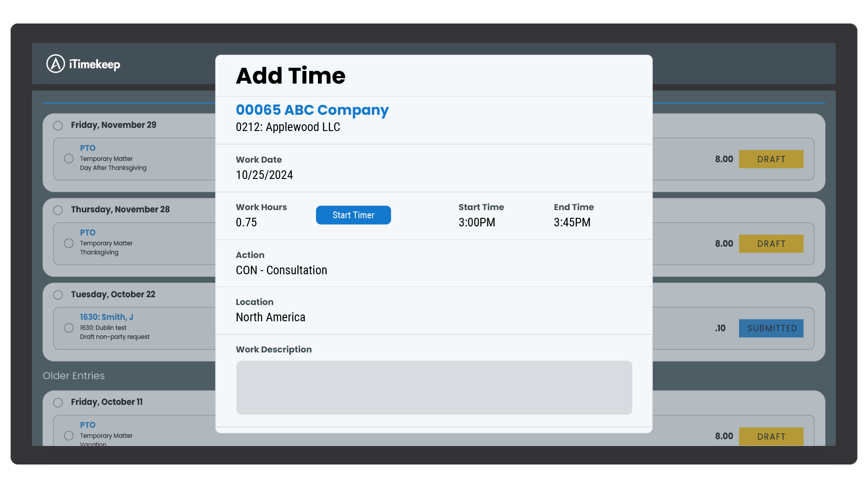This screenshot has height=488, width=868.
Task: Toggle the checkbox for Thursday, November 28
Action: 58,210
